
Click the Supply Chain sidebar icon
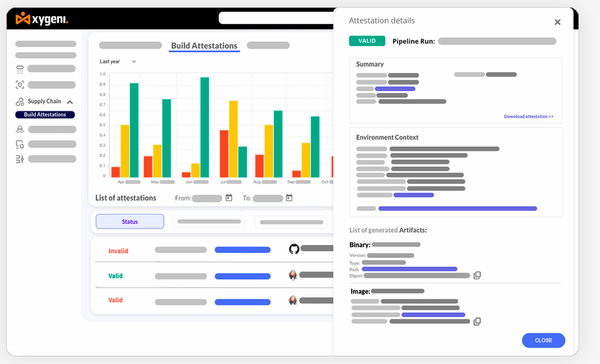coord(20,102)
